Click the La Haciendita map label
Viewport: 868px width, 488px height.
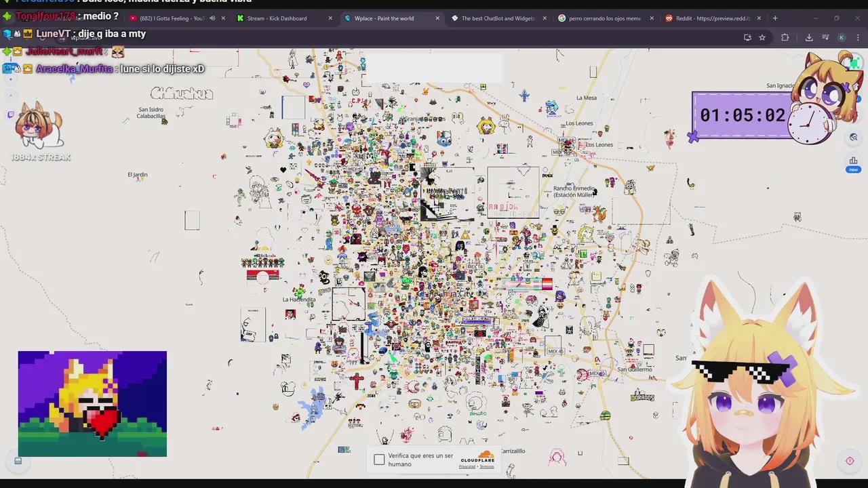coord(299,300)
